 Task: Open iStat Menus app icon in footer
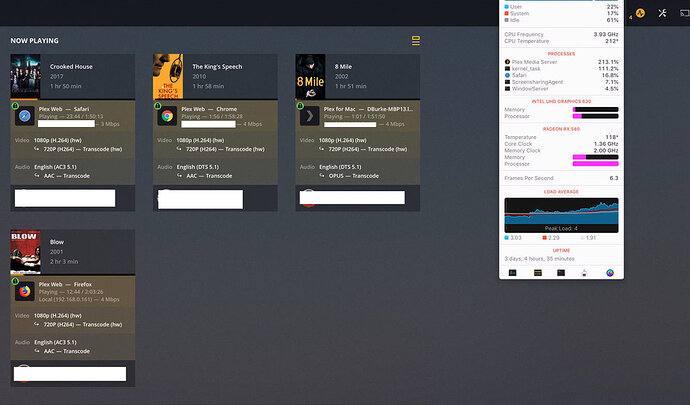click(610, 273)
